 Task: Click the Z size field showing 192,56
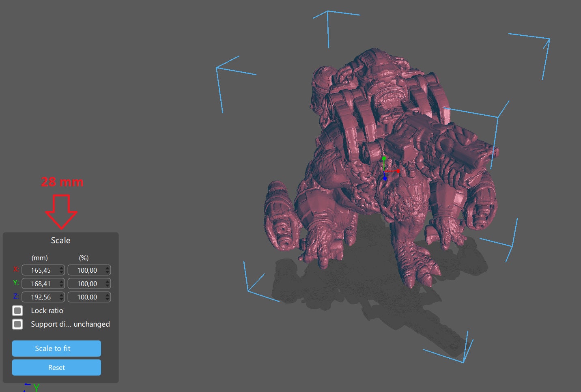pyautogui.click(x=41, y=297)
